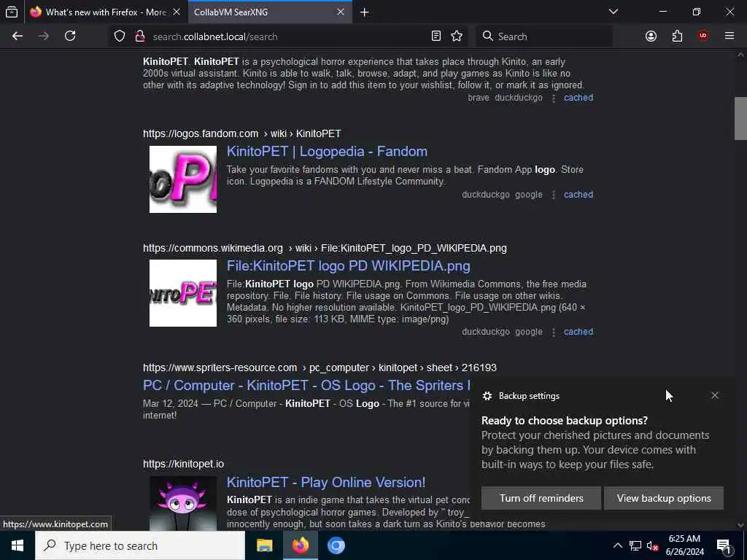Open the muted volume tray icon

tap(652, 545)
